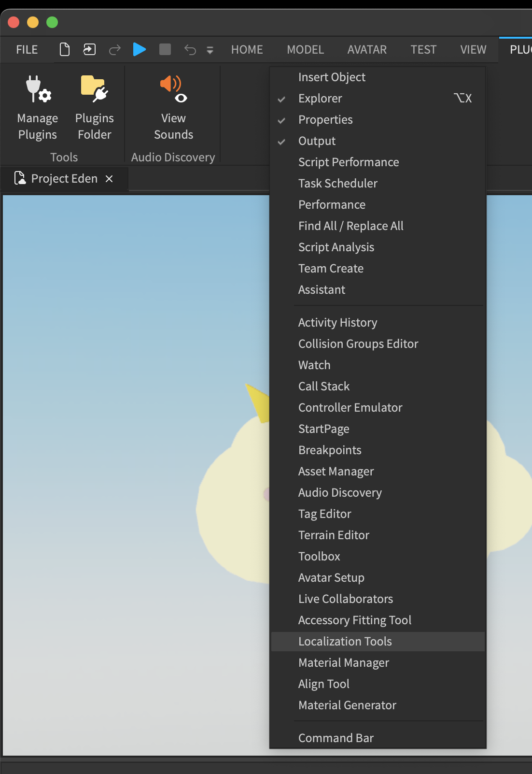Open Tag Editor

point(378,514)
